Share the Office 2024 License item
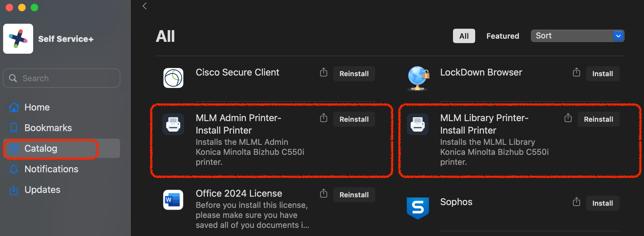The height and width of the screenshot is (236, 644). coord(324,194)
